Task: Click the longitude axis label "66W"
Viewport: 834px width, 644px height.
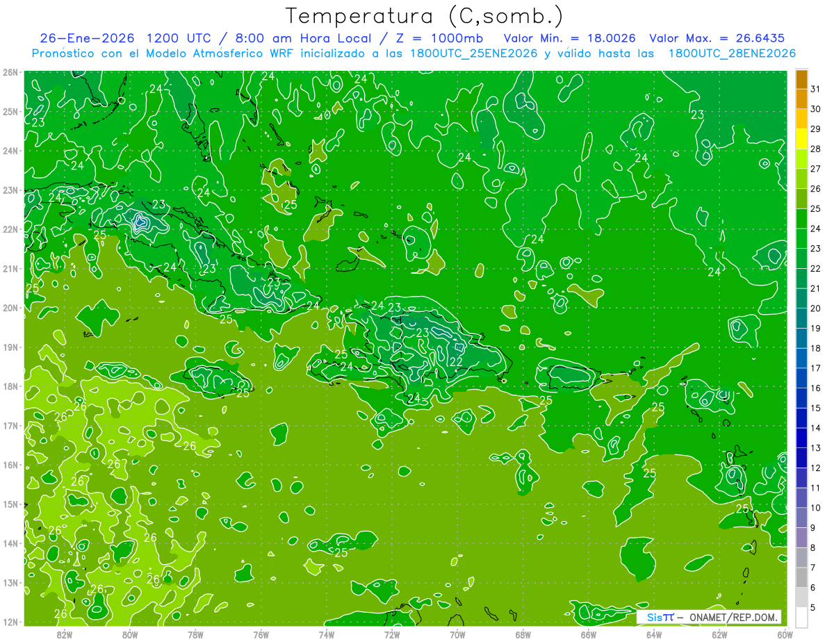Action: 588,634
